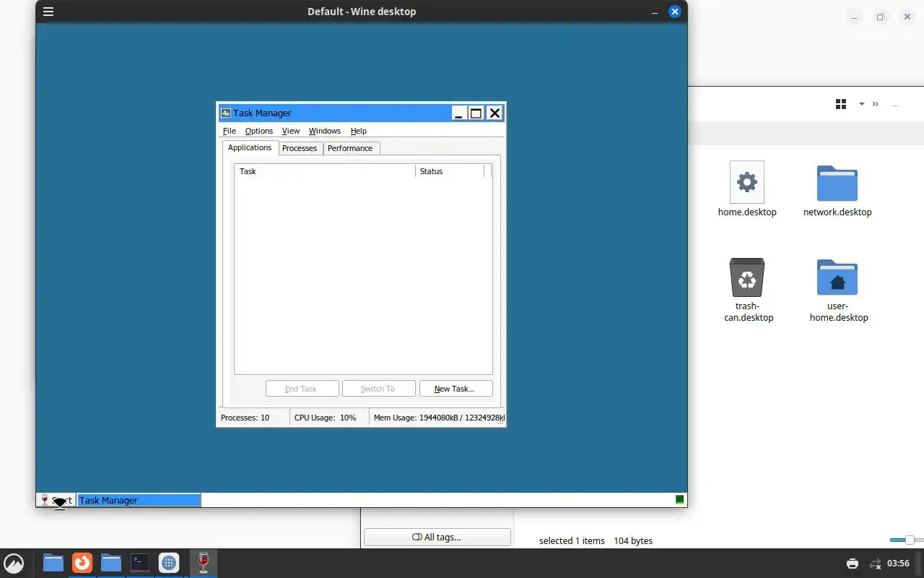
Task: Switch to the Applications tab
Action: point(250,147)
